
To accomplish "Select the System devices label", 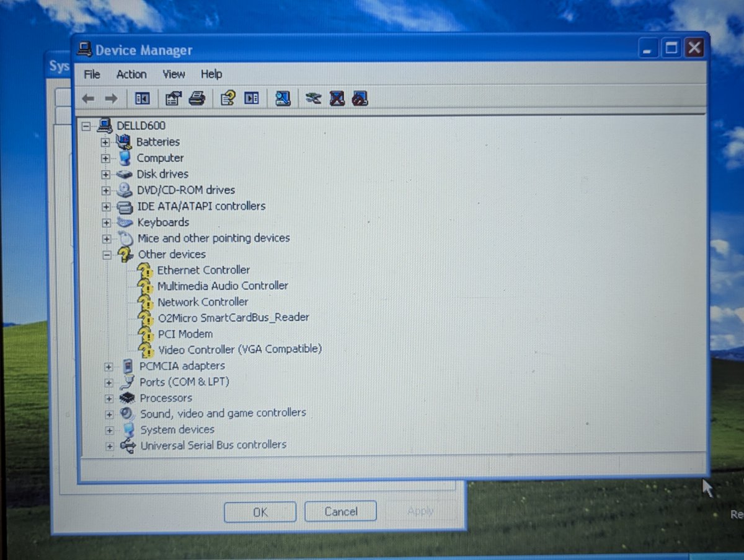I will point(177,429).
